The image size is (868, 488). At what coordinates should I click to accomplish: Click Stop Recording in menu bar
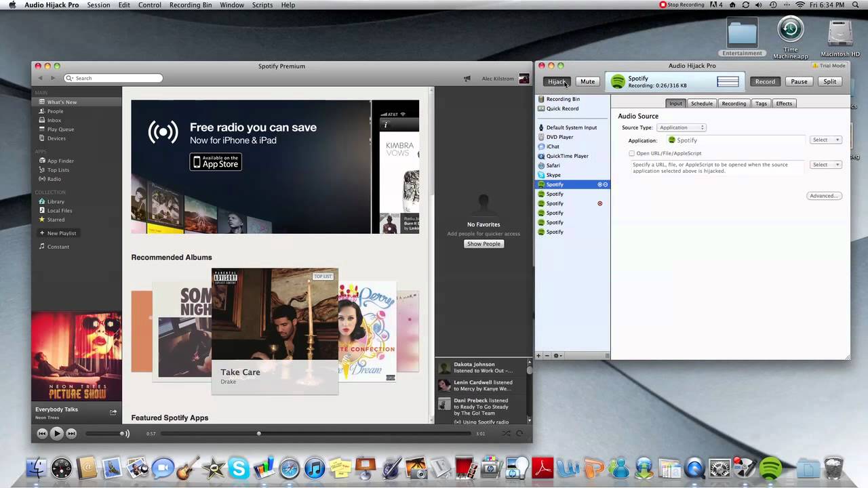tap(682, 5)
